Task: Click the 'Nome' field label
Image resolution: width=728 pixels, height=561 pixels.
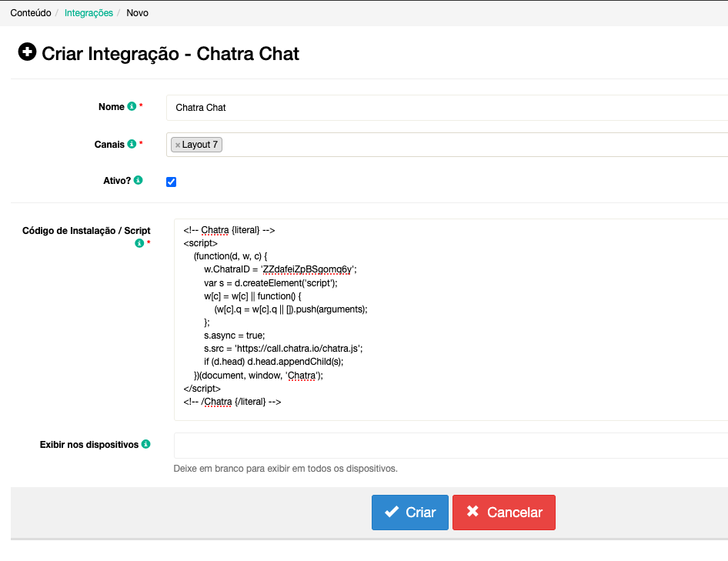Action: point(112,107)
